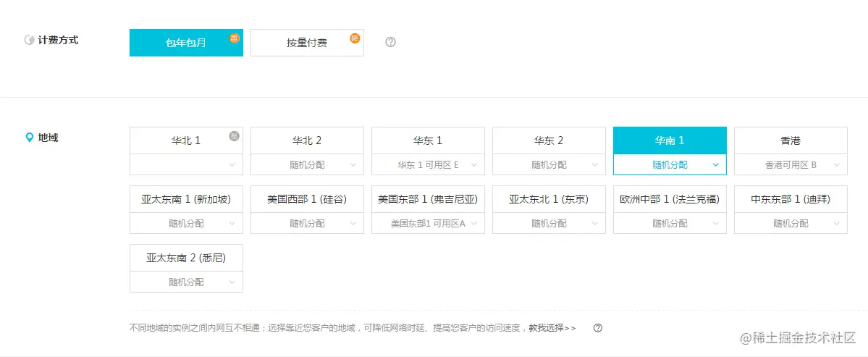Image resolution: width=868 pixels, height=357 pixels.
Task: Open zone dropdown under 中东东部 1 (迪拜)
Action: point(791,223)
